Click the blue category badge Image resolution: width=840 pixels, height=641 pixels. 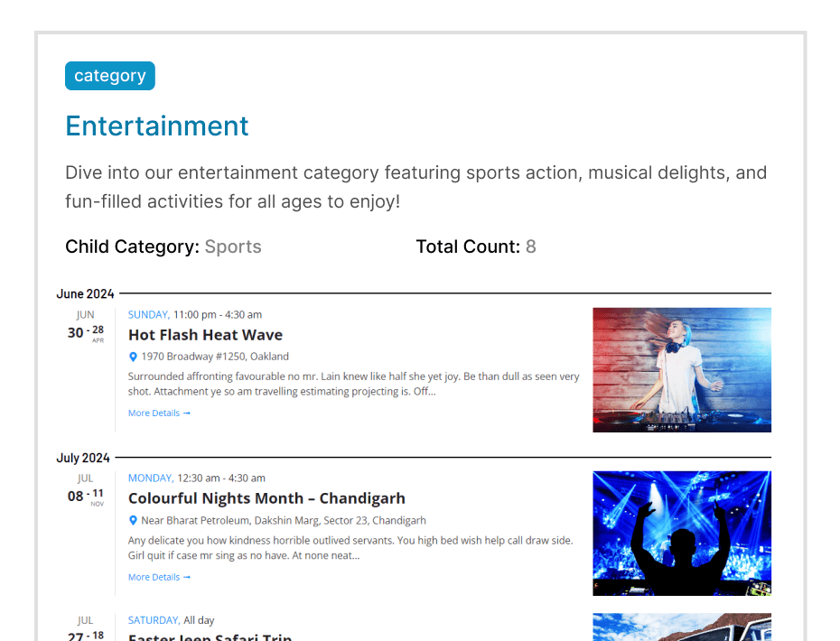[x=110, y=76]
